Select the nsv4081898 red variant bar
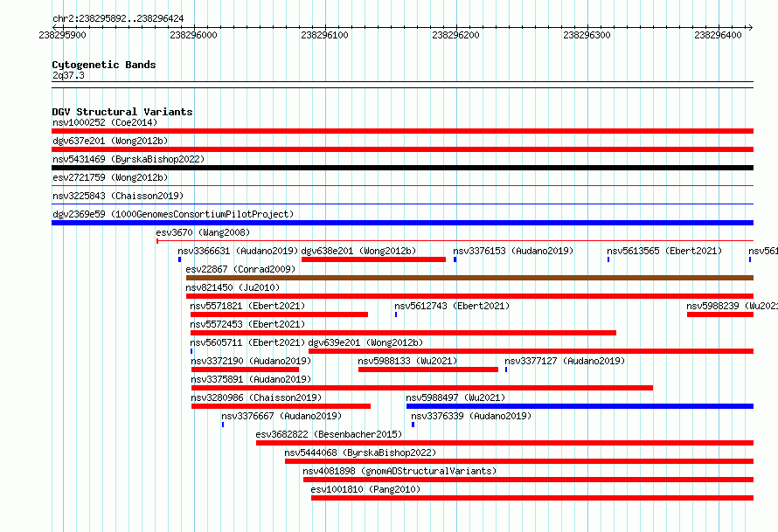The height and width of the screenshot is (532, 778). (x=528, y=480)
